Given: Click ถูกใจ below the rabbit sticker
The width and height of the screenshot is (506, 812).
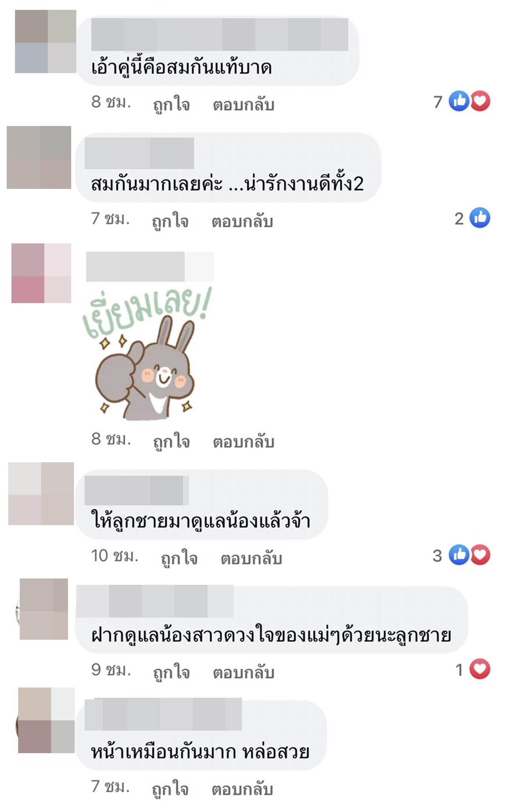Looking at the screenshot, I should [x=172, y=441].
